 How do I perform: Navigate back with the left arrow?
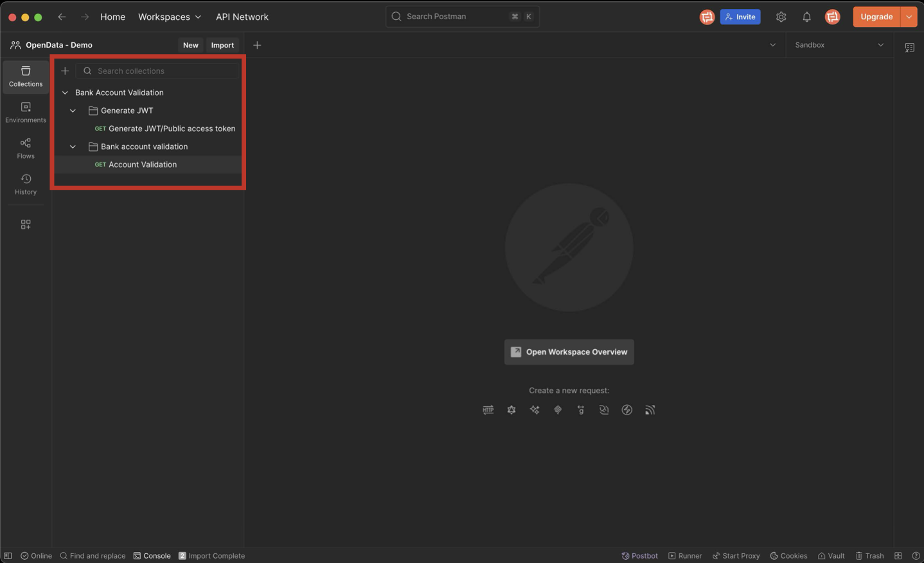click(62, 17)
